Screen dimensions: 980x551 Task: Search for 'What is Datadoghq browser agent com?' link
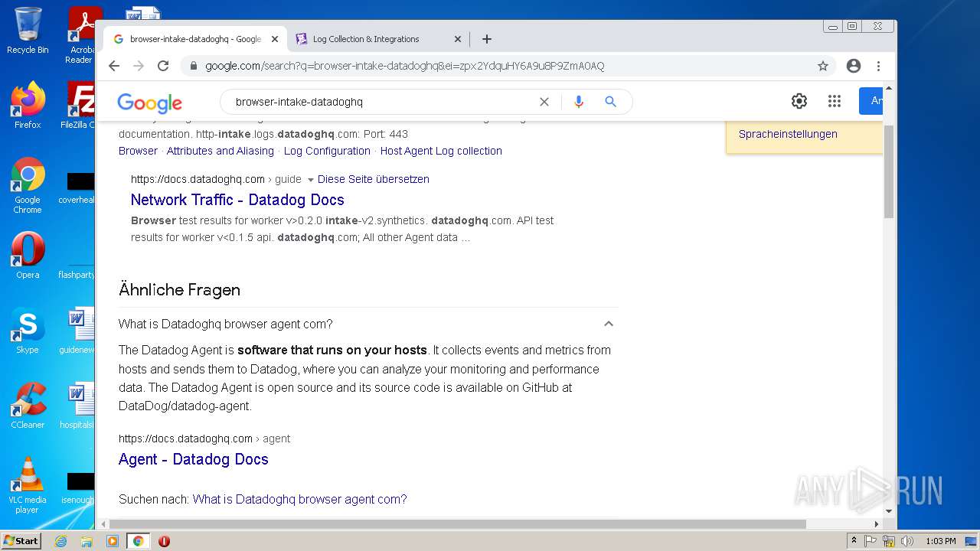pyautogui.click(x=299, y=499)
